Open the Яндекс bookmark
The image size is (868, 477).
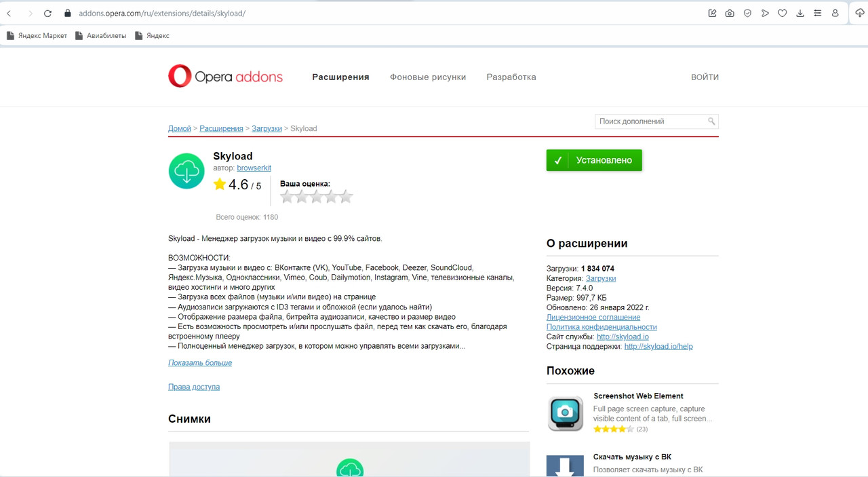pos(152,36)
